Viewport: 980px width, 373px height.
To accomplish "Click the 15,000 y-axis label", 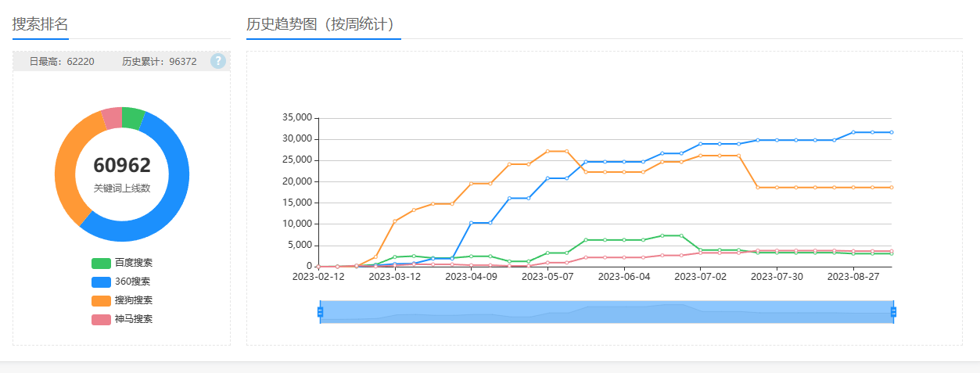I will (x=296, y=203).
